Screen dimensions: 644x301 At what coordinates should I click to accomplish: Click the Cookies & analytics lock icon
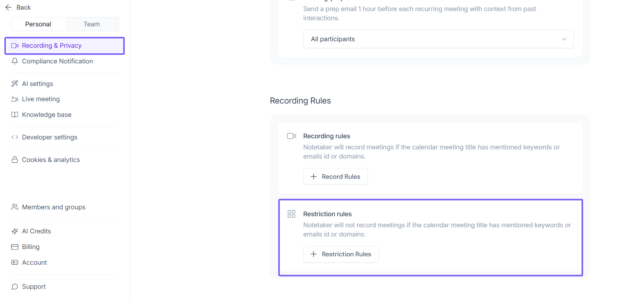[15, 160]
